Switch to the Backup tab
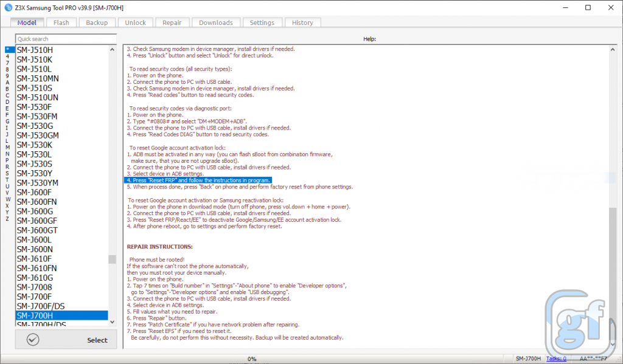 [x=97, y=22]
